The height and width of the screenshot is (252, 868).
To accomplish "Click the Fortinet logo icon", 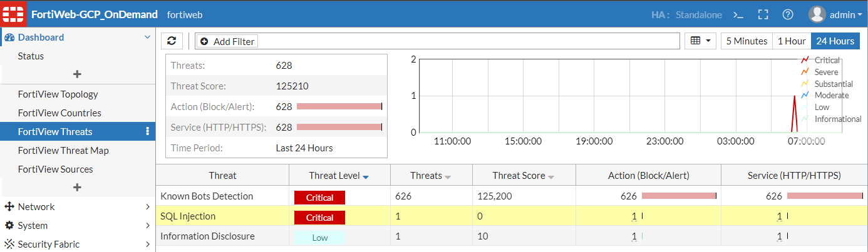I will (13, 14).
